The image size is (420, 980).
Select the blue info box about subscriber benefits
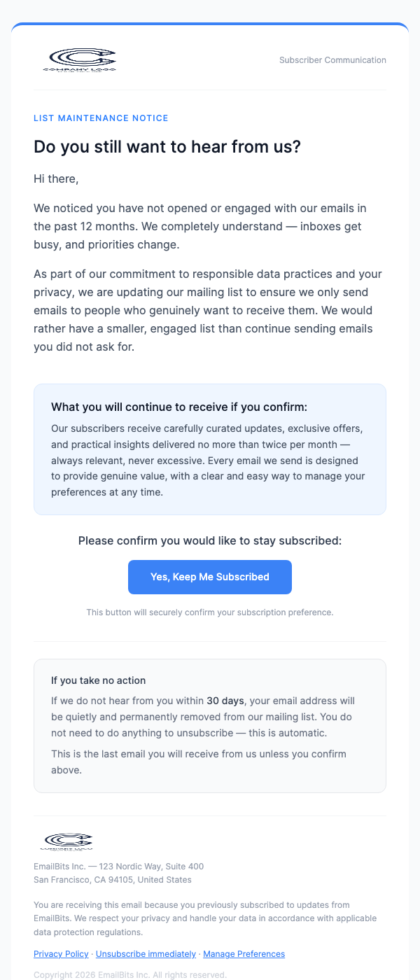(209, 449)
